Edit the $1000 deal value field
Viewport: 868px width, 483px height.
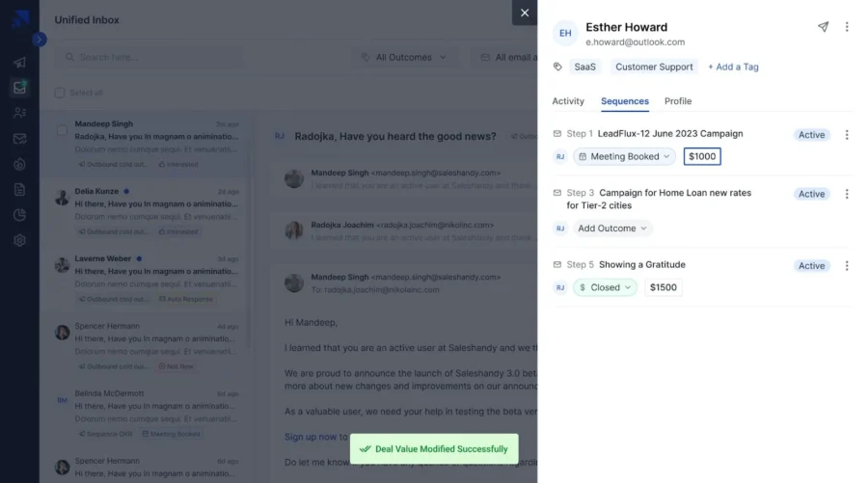[x=702, y=156]
